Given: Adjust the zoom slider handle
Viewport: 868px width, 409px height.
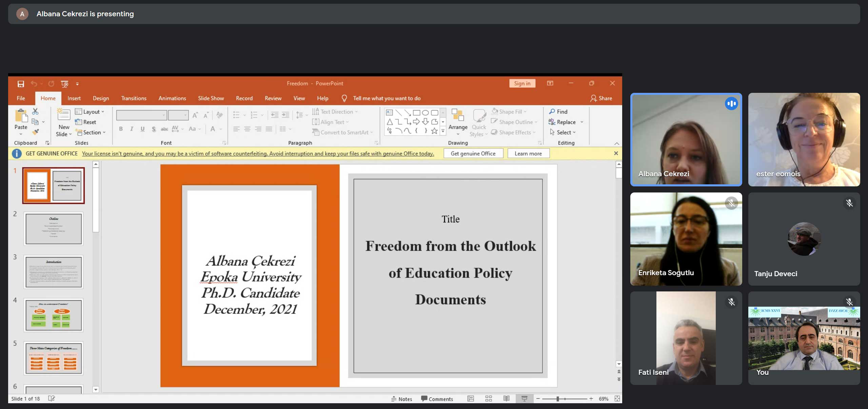Looking at the screenshot, I should click(557, 399).
